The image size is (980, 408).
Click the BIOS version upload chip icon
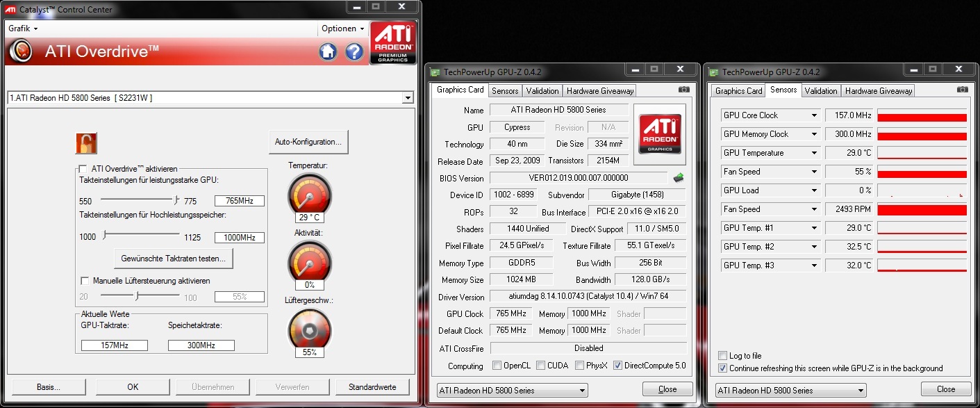[679, 178]
